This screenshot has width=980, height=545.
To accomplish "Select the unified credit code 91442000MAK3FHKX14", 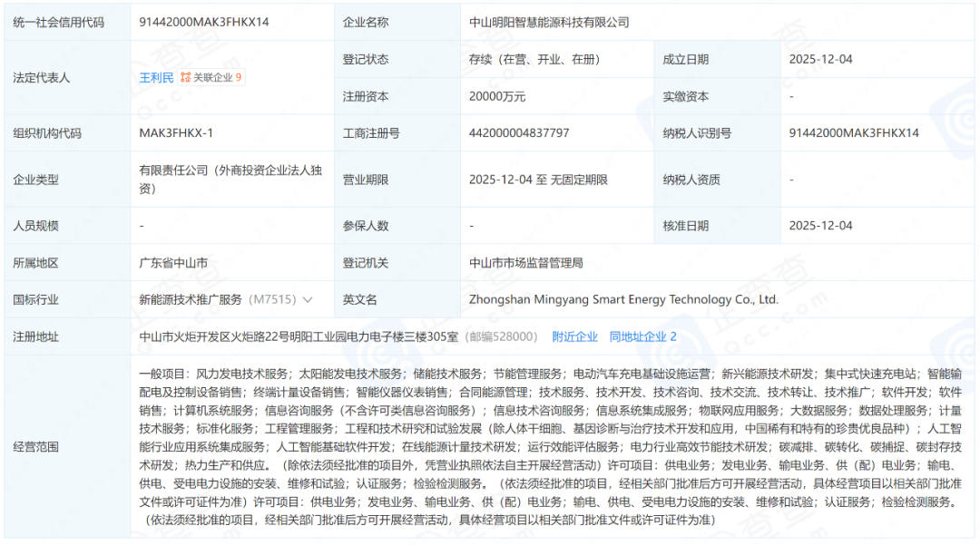I will click(204, 22).
